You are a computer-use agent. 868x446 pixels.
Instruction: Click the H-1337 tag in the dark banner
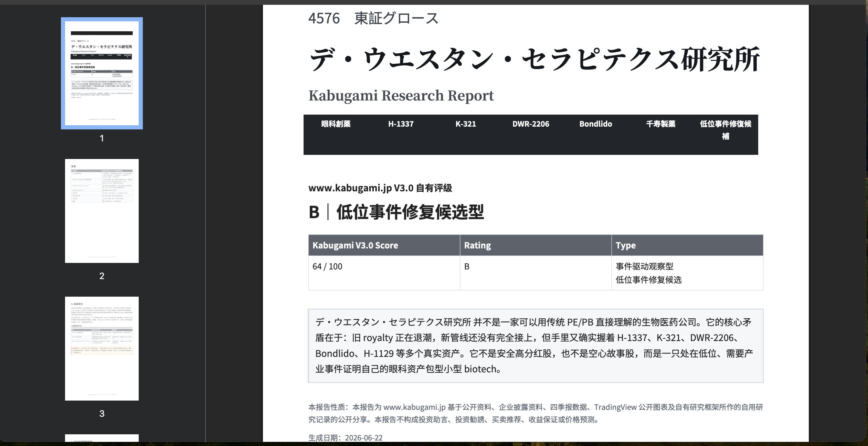tap(401, 124)
